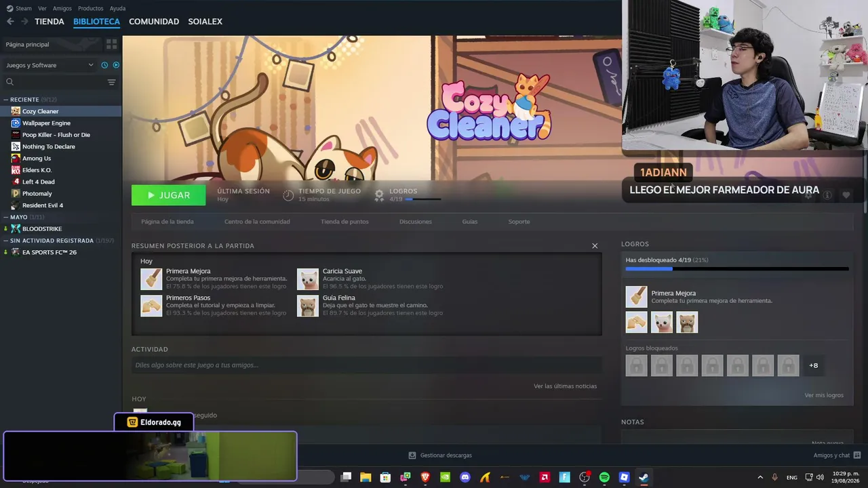Screen dimensions: 868x488
Task: Open taskbar clock and date
Action: tap(844, 477)
